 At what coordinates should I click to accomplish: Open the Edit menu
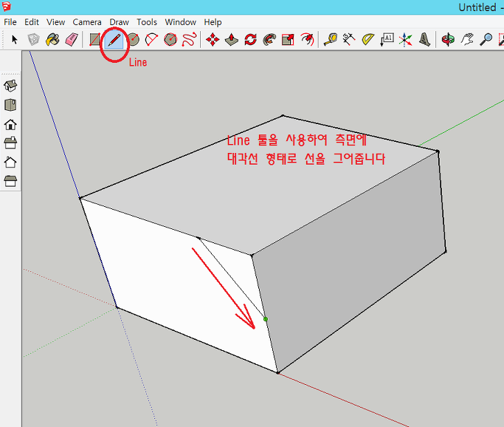(x=32, y=22)
